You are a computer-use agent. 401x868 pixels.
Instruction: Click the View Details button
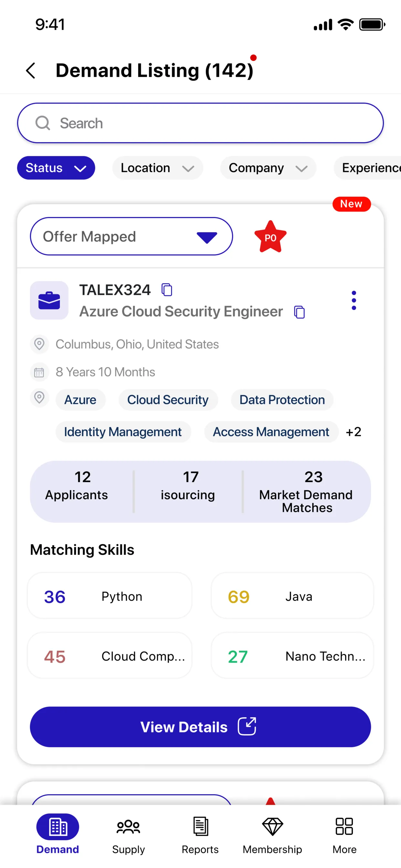coord(200,727)
